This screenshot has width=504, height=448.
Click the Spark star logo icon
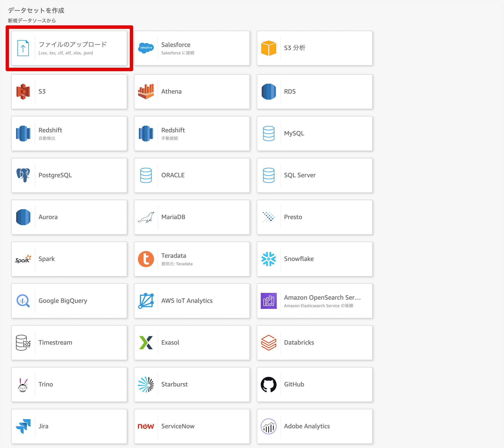pos(23,259)
